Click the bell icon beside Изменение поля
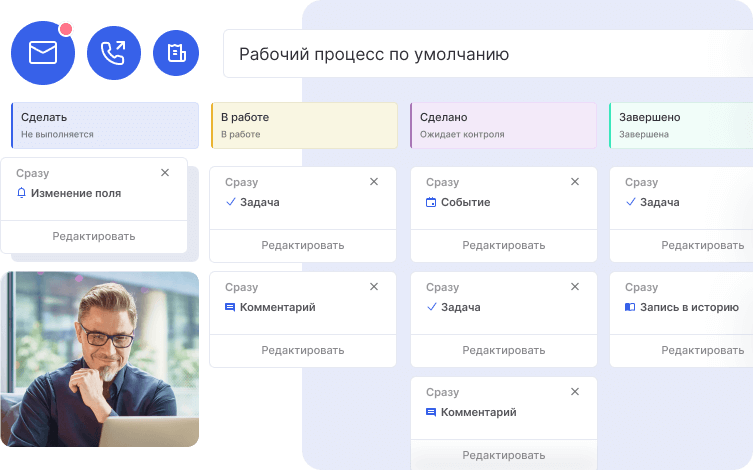753x470 pixels. (22, 193)
